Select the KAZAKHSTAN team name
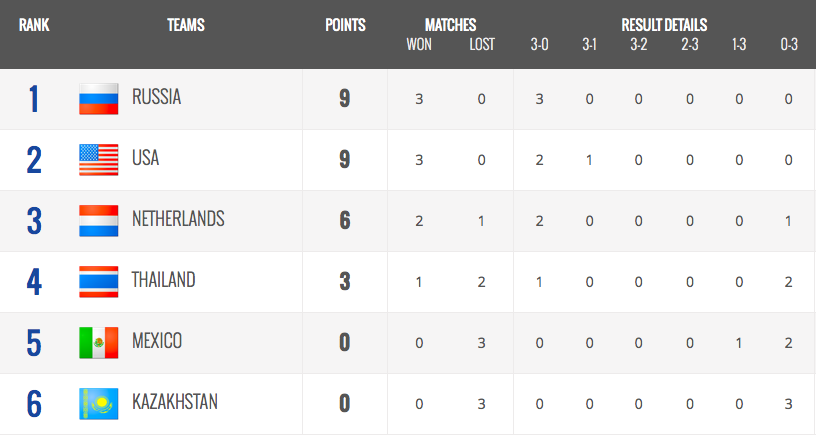Viewport: 816px width, 435px height. click(x=175, y=402)
